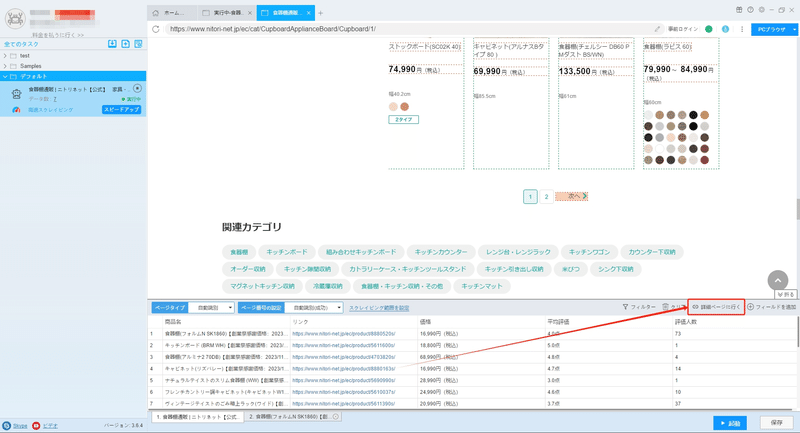The image size is (800, 433).
Task: Select bottom tab 1. 食器棚通販 | ニトリネット
Action: [198, 417]
